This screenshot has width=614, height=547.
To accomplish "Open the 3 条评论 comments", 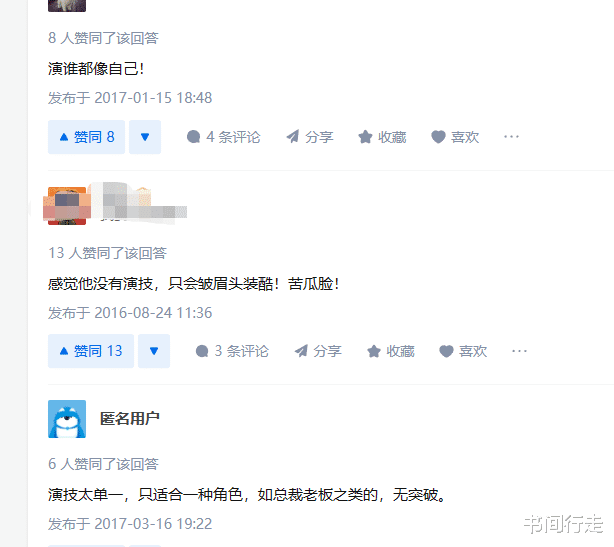I will pos(232,351).
